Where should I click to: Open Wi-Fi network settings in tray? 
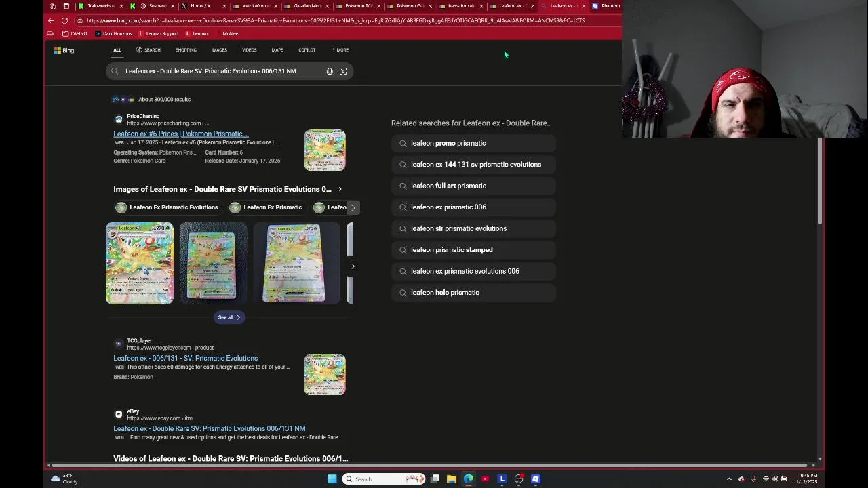tap(766, 479)
